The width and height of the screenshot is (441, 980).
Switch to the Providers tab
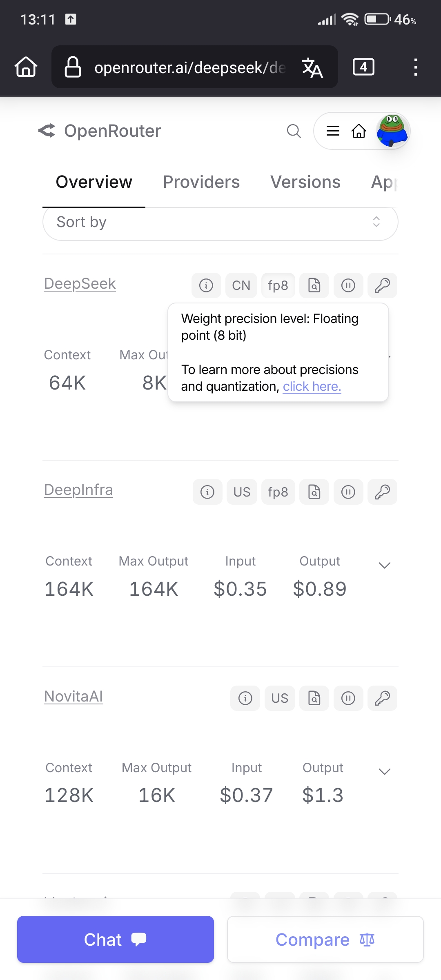[201, 182]
